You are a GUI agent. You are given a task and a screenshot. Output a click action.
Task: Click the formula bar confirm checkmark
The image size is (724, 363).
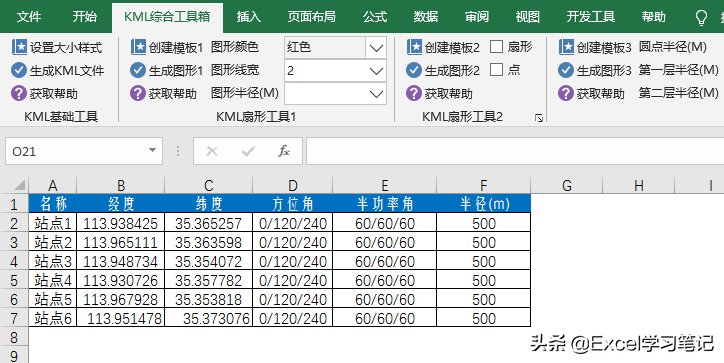coord(248,151)
